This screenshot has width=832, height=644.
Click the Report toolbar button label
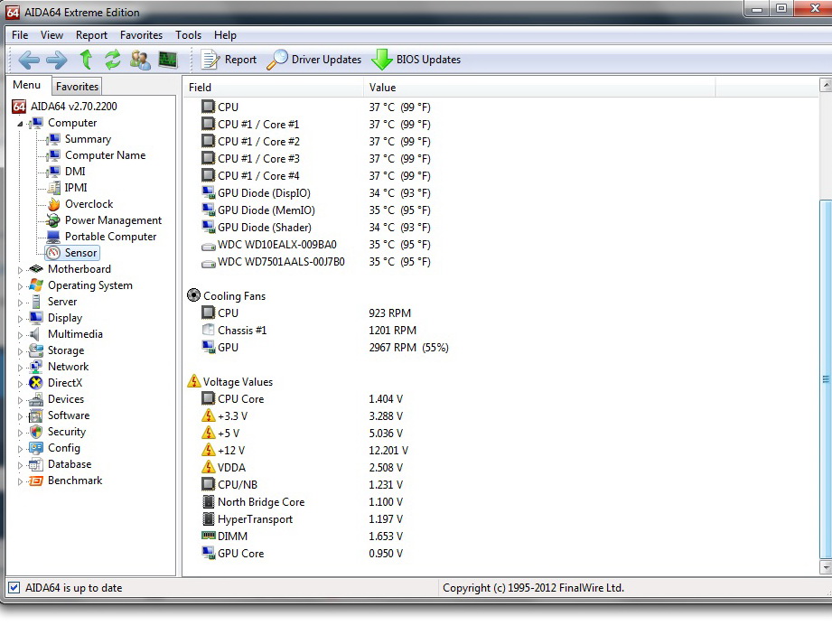pyautogui.click(x=240, y=60)
